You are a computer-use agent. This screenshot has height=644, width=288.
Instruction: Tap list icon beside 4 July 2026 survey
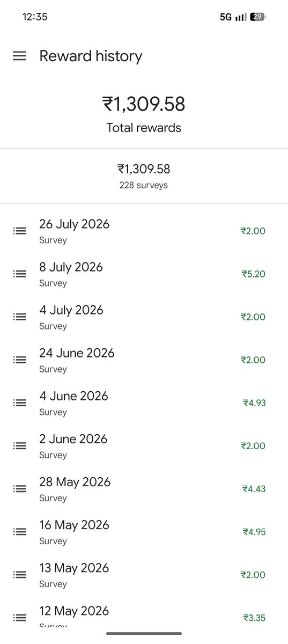tap(19, 317)
